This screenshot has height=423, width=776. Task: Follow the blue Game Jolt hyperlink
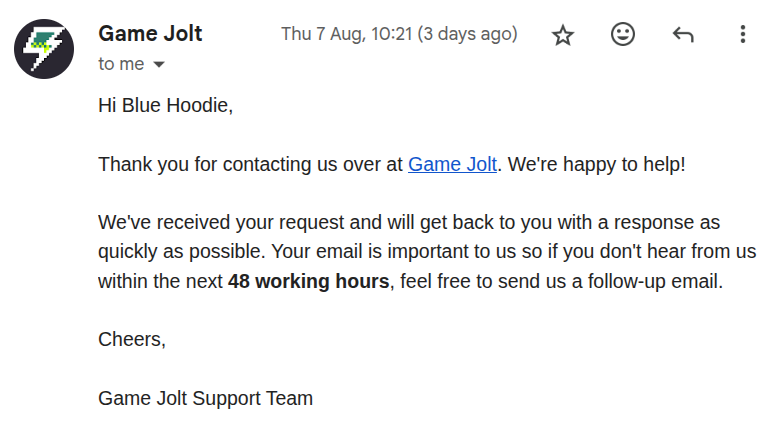click(x=452, y=164)
